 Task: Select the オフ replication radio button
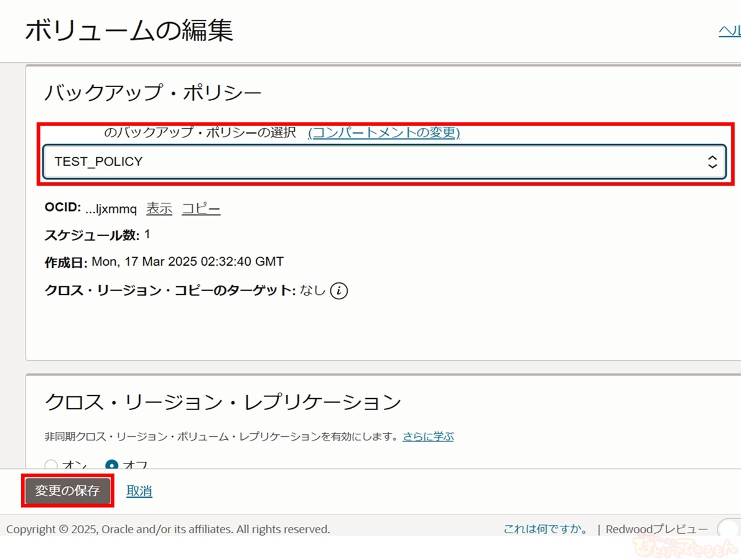[112, 465]
